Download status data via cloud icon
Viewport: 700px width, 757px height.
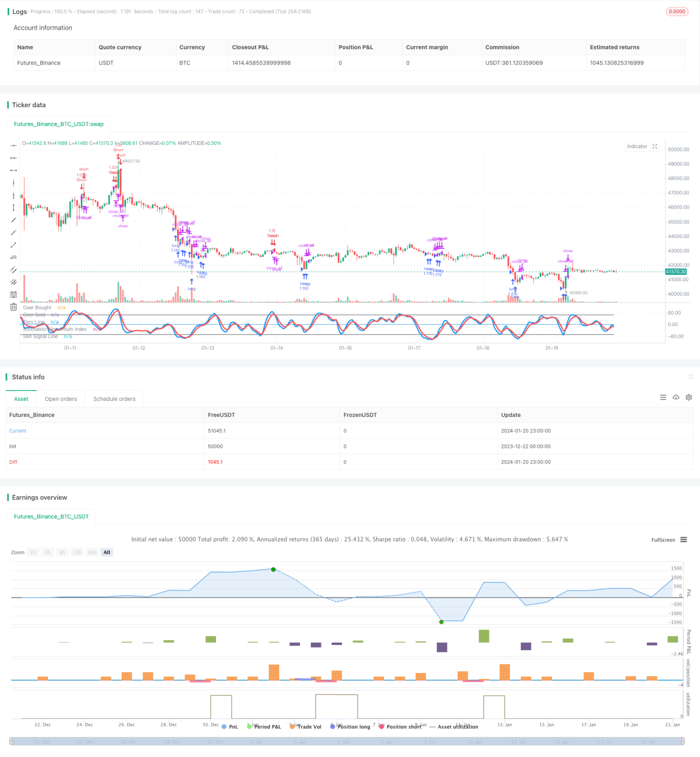(676, 397)
